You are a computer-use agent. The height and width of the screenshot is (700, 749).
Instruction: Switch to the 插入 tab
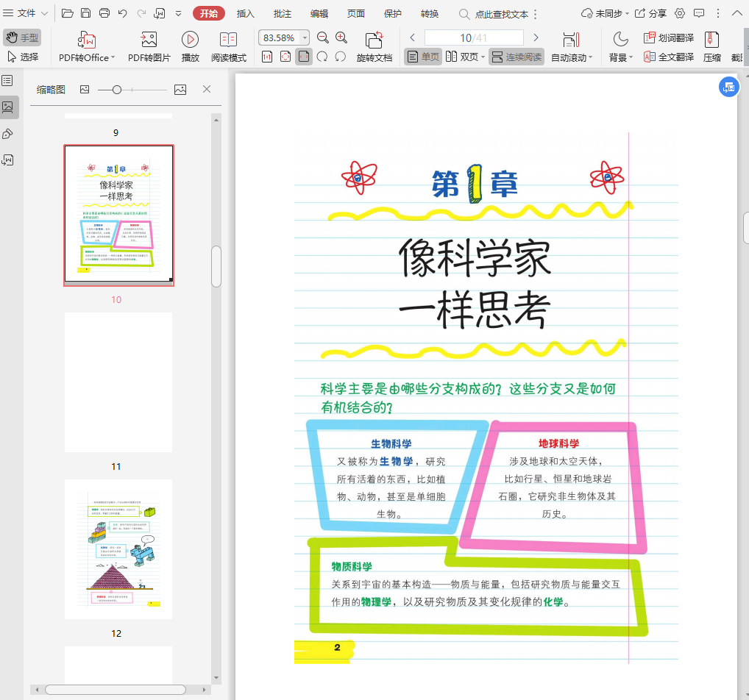coord(246,14)
